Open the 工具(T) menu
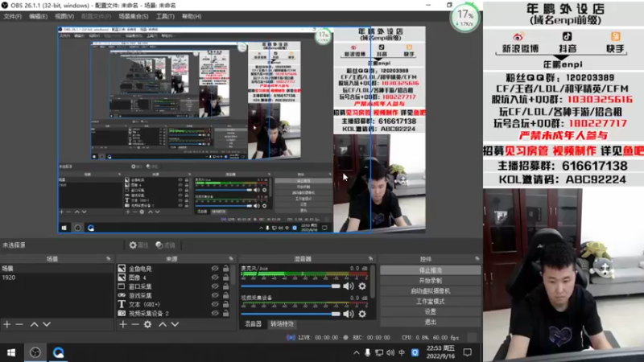Viewport: 644px width, 362px height. pyautogui.click(x=165, y=16)
